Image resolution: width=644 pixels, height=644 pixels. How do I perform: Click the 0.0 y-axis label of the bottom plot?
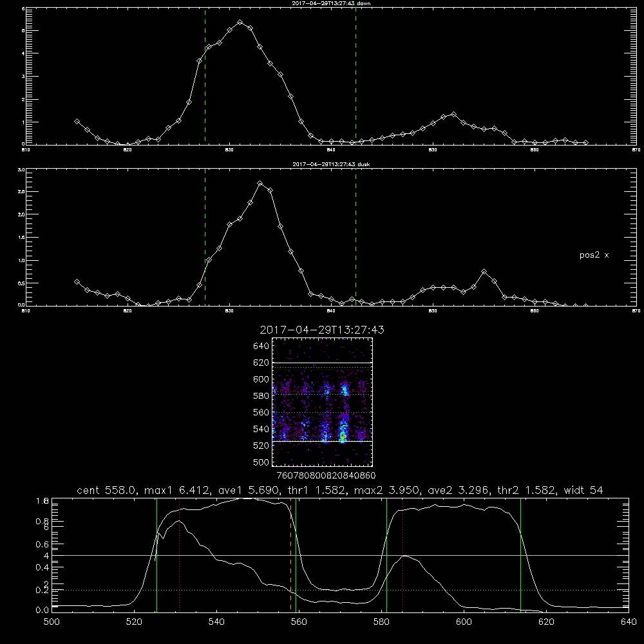coord(43,611)
